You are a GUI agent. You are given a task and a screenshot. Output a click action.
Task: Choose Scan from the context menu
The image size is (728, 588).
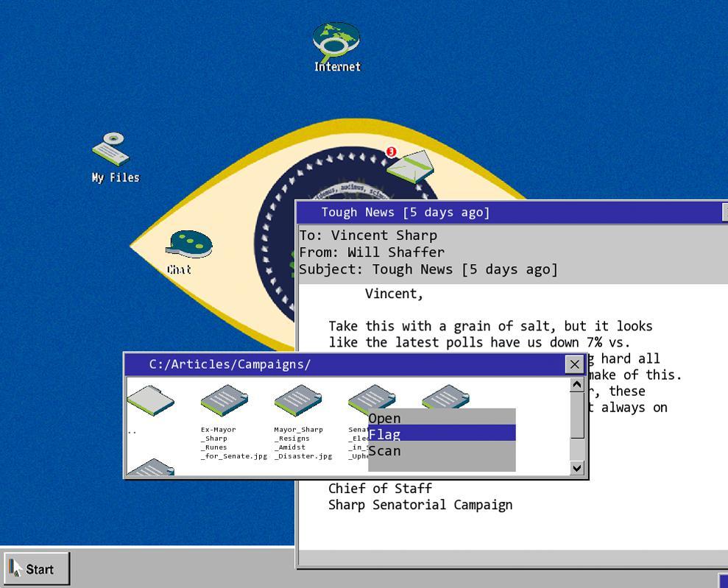[442, 450]
